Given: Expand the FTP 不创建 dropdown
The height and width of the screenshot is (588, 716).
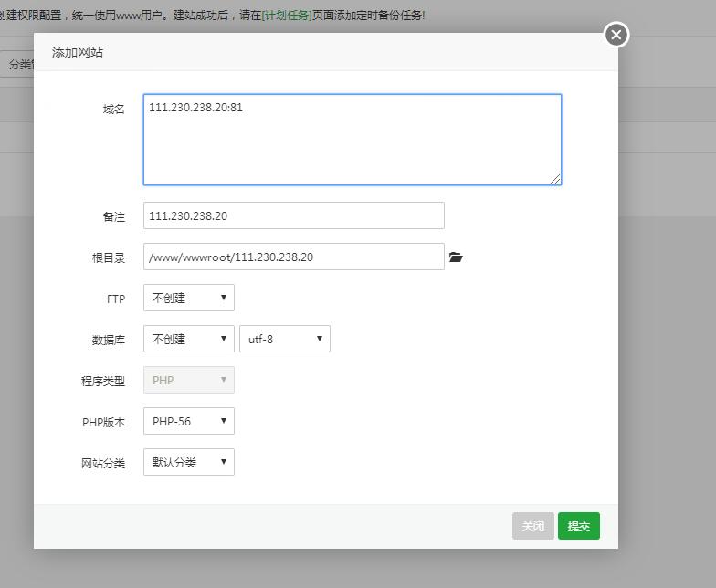Looking at the screenshot, I should (189, 298).
